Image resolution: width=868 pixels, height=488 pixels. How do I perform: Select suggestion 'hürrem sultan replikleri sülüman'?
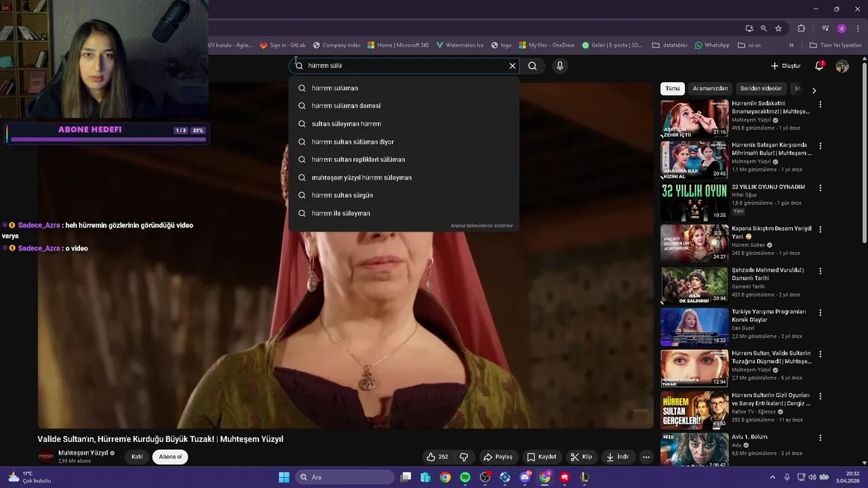pos(403,159)
